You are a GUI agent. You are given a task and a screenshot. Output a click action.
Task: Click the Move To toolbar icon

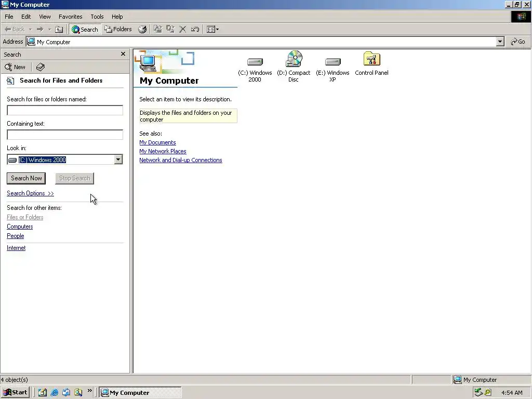(158, 29)
